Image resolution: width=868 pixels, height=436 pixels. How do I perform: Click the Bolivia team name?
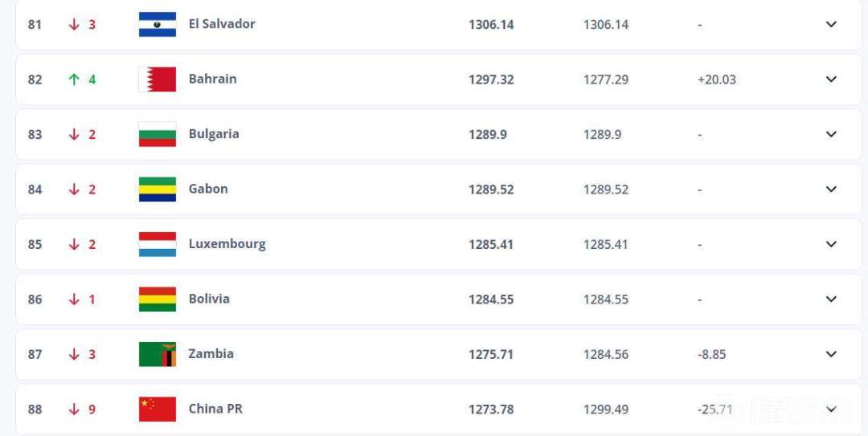209,299
